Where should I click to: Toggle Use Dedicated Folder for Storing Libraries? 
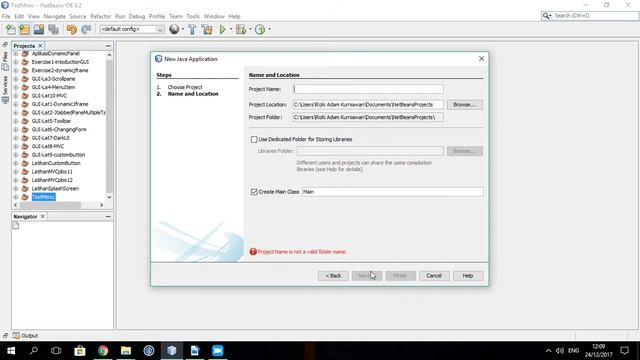[x=254, y=140]
